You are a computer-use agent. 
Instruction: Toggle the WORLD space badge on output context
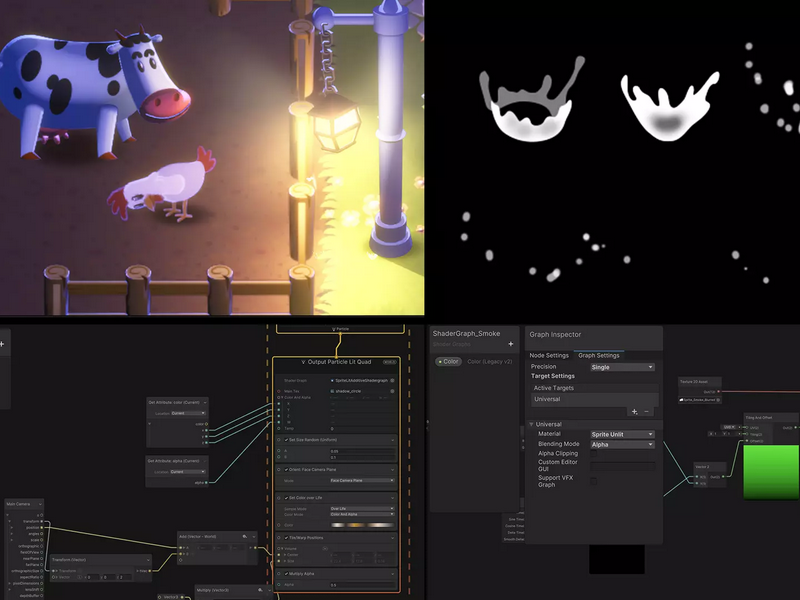(389, 362)
